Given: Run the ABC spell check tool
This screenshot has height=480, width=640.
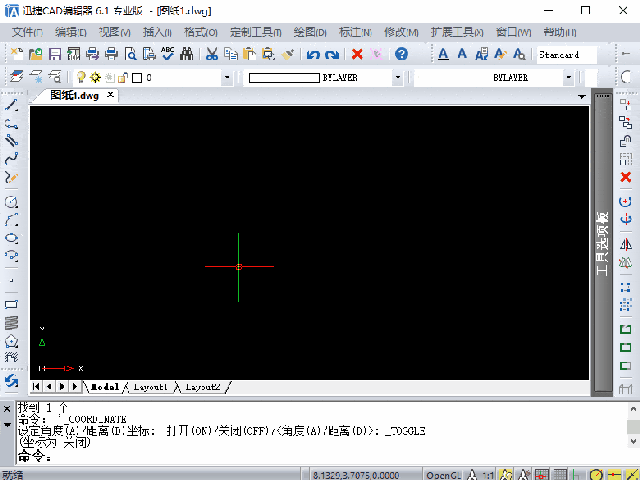Looking at the screenshot, I should tap(168, 53).
